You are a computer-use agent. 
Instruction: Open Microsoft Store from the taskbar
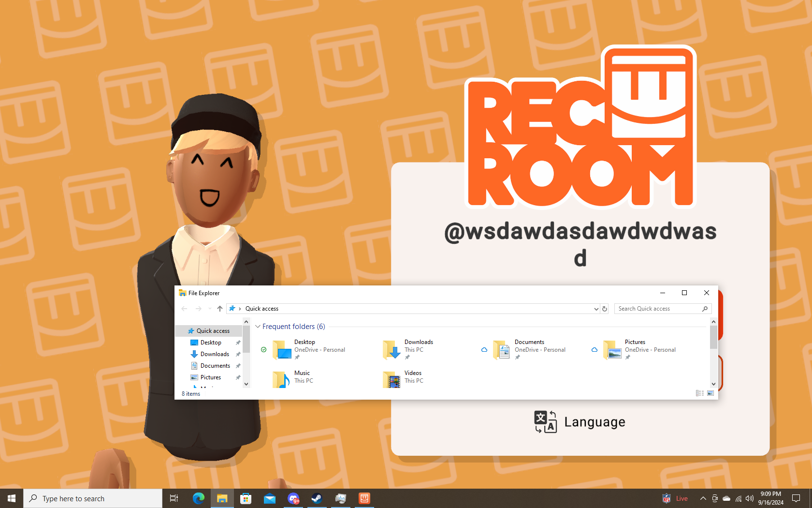click(246, 498)
